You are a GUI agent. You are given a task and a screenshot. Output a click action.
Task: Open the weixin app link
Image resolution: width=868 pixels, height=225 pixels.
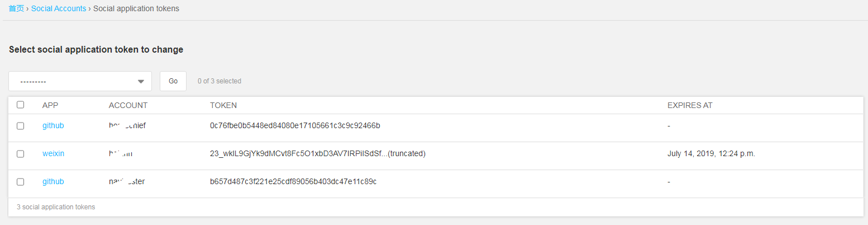53,154
